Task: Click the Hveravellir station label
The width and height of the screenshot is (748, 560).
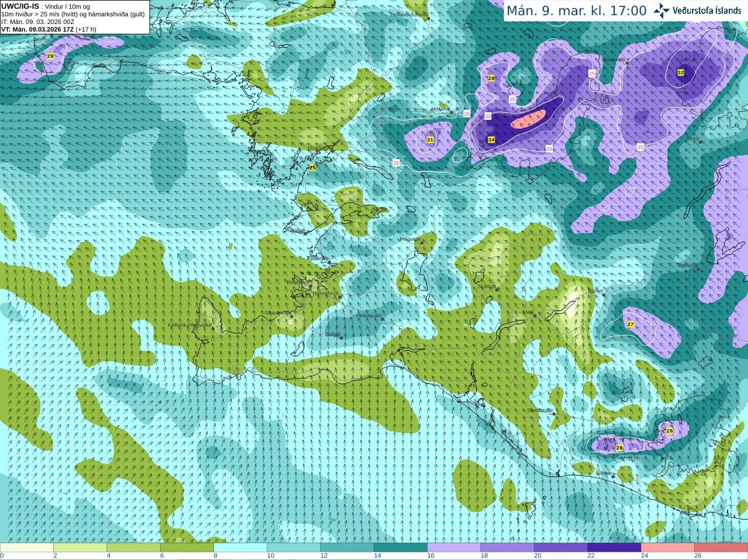Action: pos(614,59)
